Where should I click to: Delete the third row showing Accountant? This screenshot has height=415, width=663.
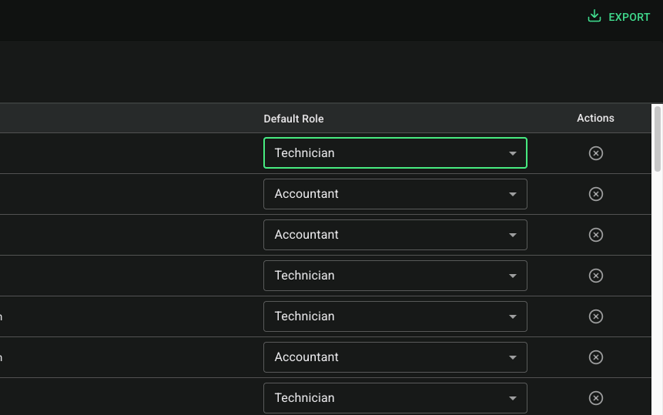[596, 235]
